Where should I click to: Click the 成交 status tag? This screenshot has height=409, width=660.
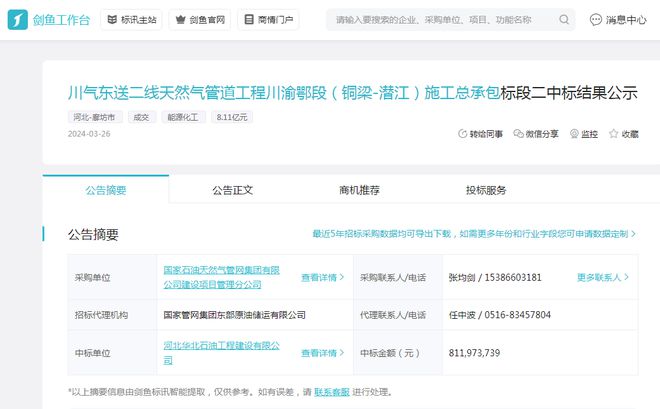[x=141, y=117]
